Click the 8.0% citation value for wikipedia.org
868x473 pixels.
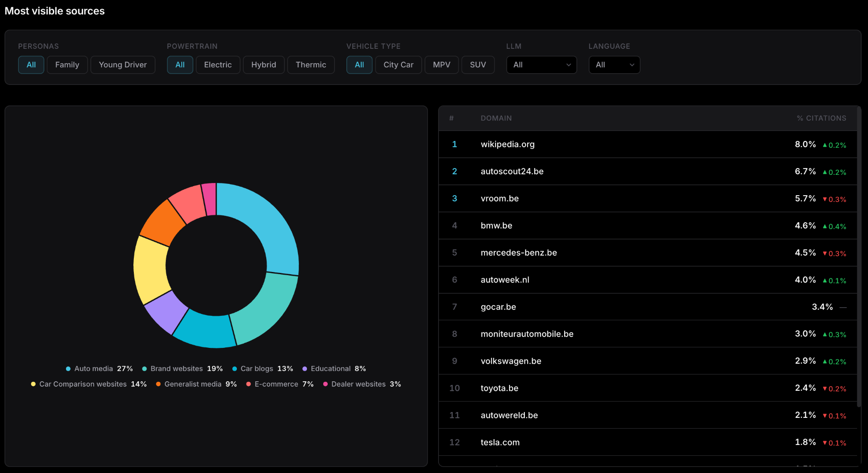point(805,144)
